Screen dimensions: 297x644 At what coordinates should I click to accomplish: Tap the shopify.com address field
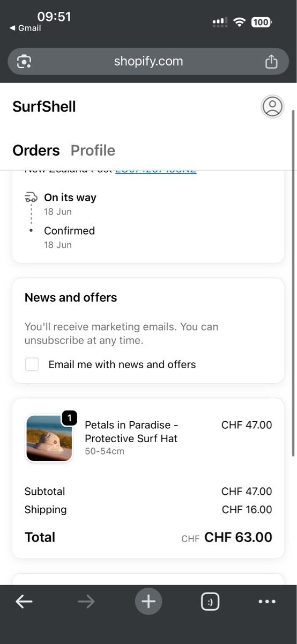tap(148, 61)
